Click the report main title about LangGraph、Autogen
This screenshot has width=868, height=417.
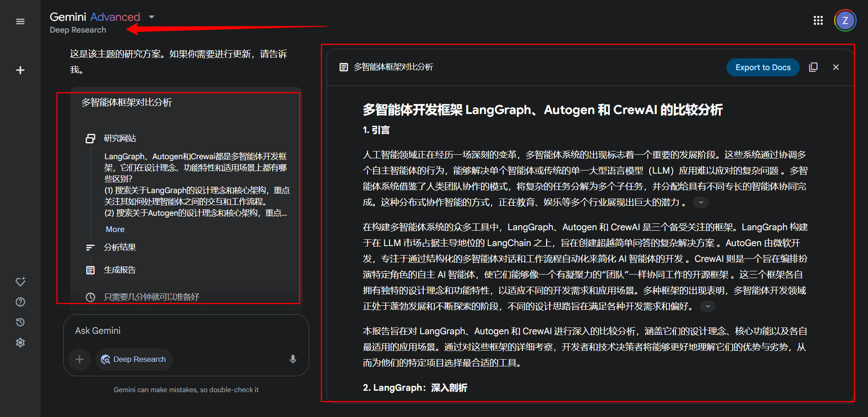click(x=542, y=110)
